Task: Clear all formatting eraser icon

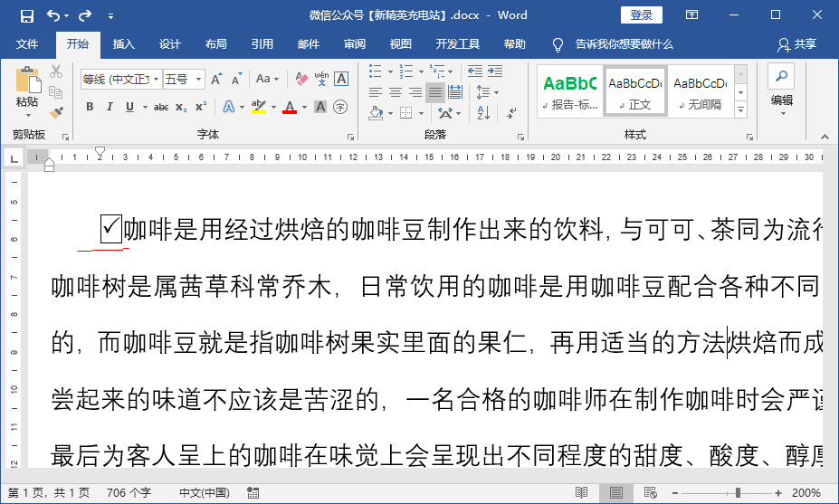Action: click(x=301, y=80)
